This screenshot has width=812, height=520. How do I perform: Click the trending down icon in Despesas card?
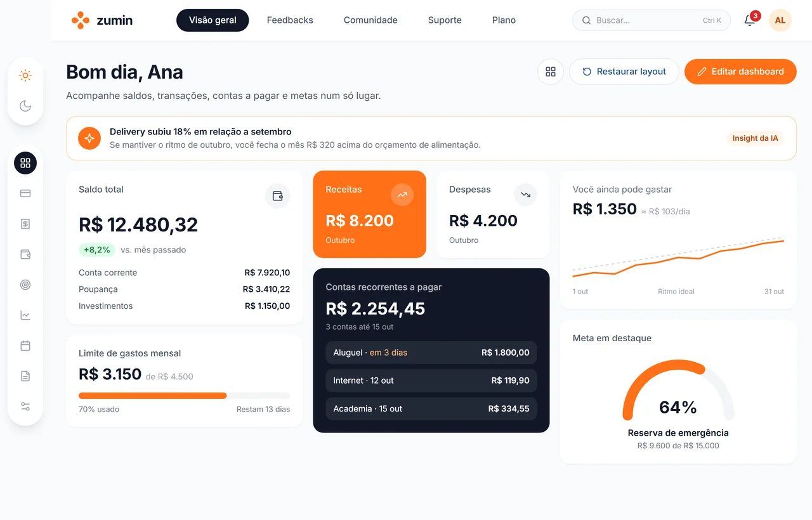pyautogui.click(x=525, y=195)
